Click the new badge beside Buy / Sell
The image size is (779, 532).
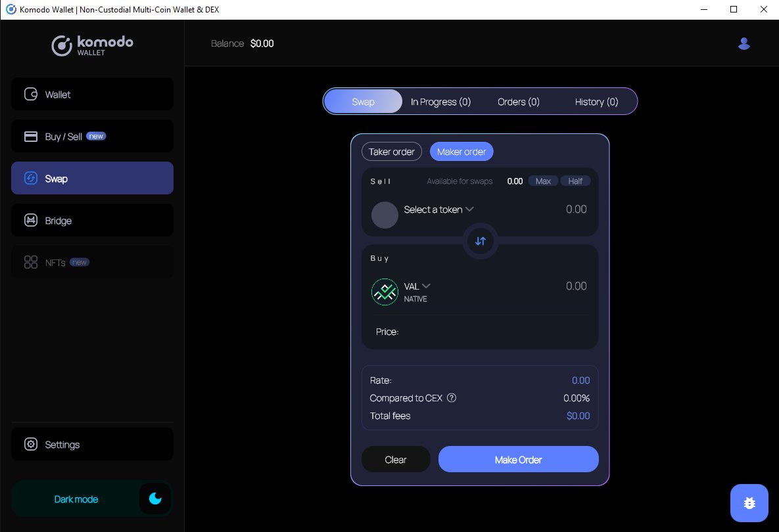point(96,136)
